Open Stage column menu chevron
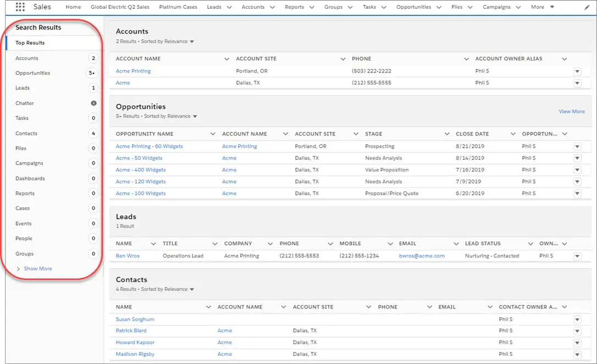This screenshot has width=597, height=364. (x=447, y=134)
